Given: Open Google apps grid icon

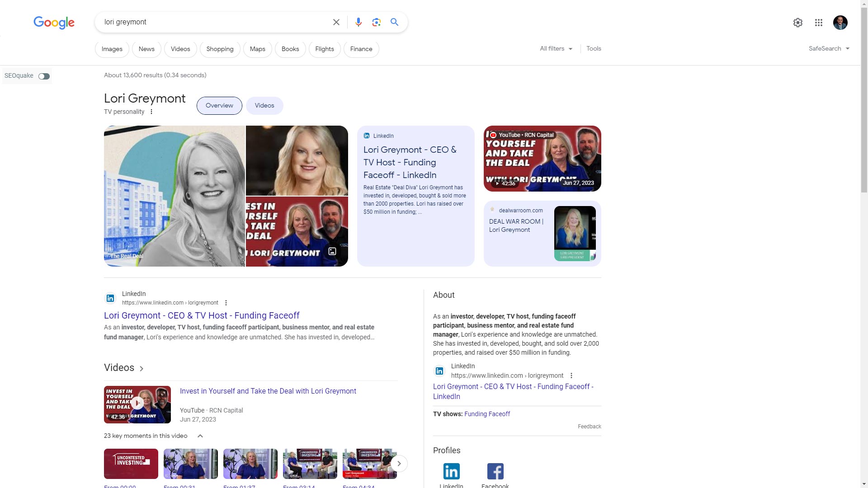Looking at the screenshot, I should (818, 23).
